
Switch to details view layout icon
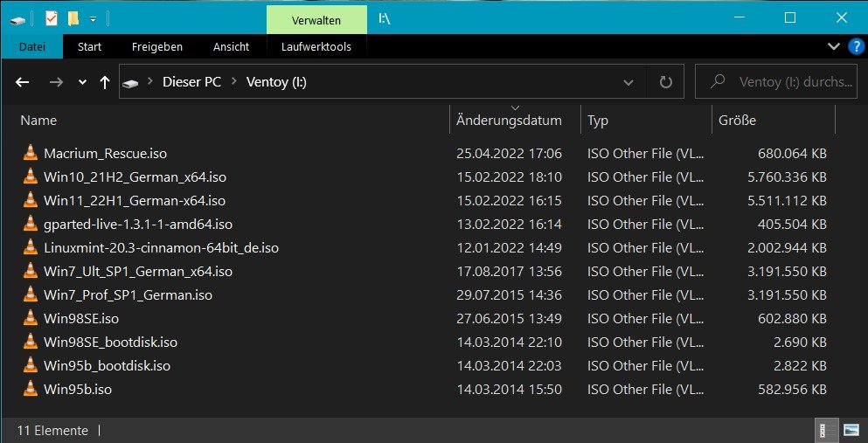[x=824, y=430]
